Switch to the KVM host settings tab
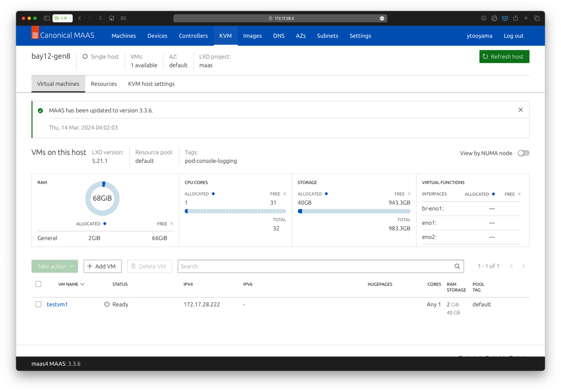The image size is (561, 392). tap(151, 84)
